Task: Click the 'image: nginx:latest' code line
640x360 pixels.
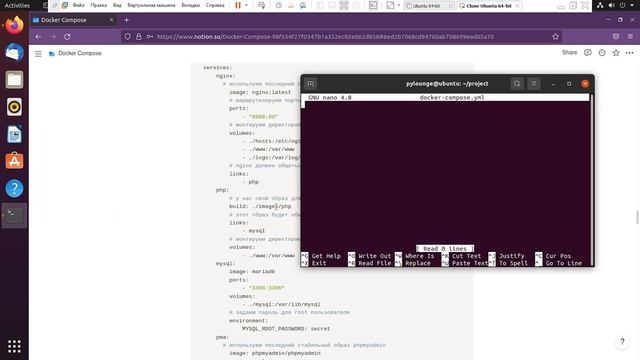Action: click(260, 92)
